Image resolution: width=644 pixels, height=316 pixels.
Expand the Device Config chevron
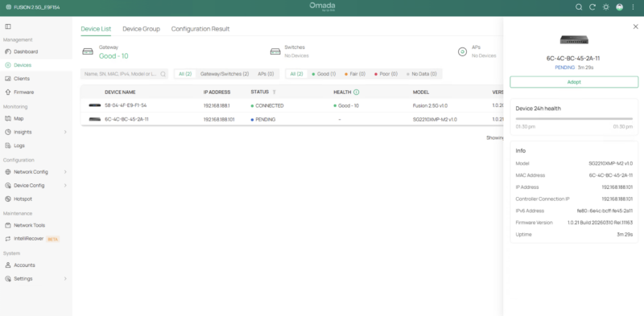[65, 186]
